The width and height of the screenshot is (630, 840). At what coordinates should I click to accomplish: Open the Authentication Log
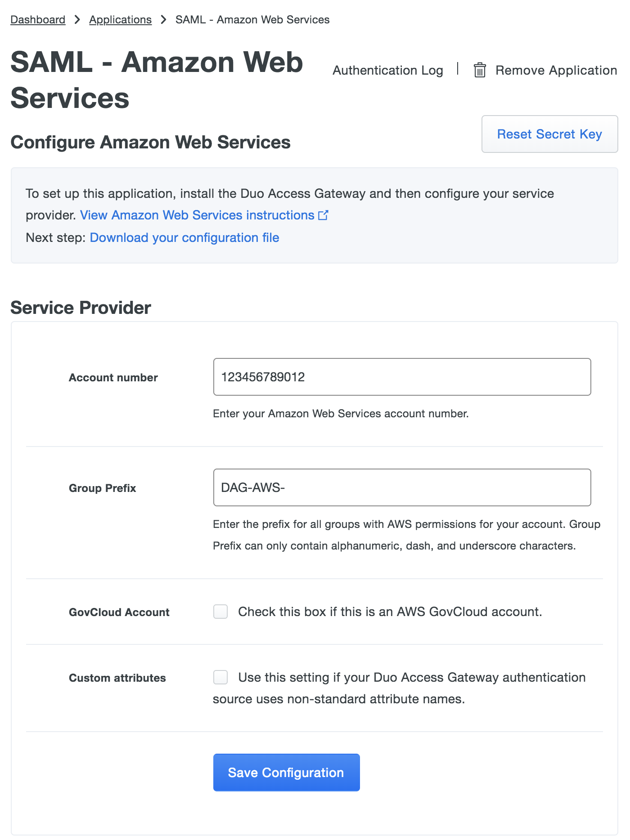point(387,70)
